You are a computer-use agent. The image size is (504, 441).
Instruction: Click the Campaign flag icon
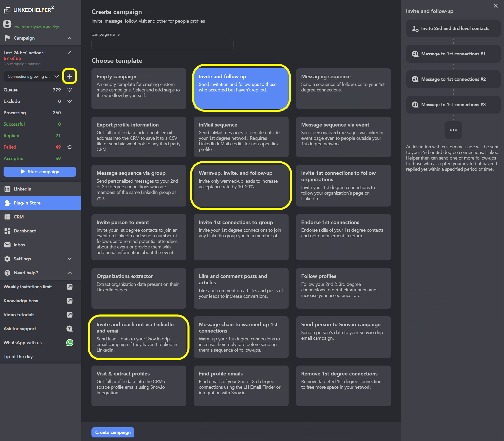7,38
